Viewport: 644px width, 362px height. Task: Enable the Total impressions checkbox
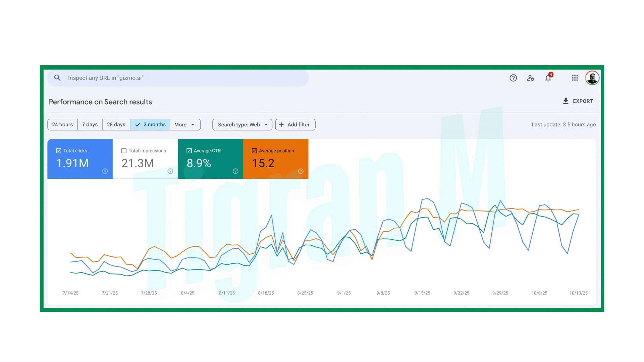tap(124, 150)
